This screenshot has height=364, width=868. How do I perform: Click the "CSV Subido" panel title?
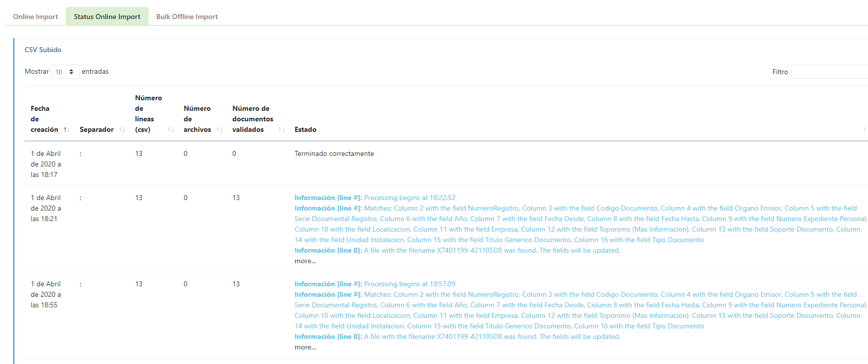[43, 50]
